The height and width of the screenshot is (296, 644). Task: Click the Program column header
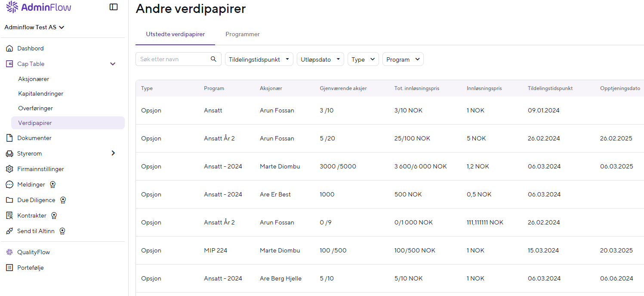(214, 88)
